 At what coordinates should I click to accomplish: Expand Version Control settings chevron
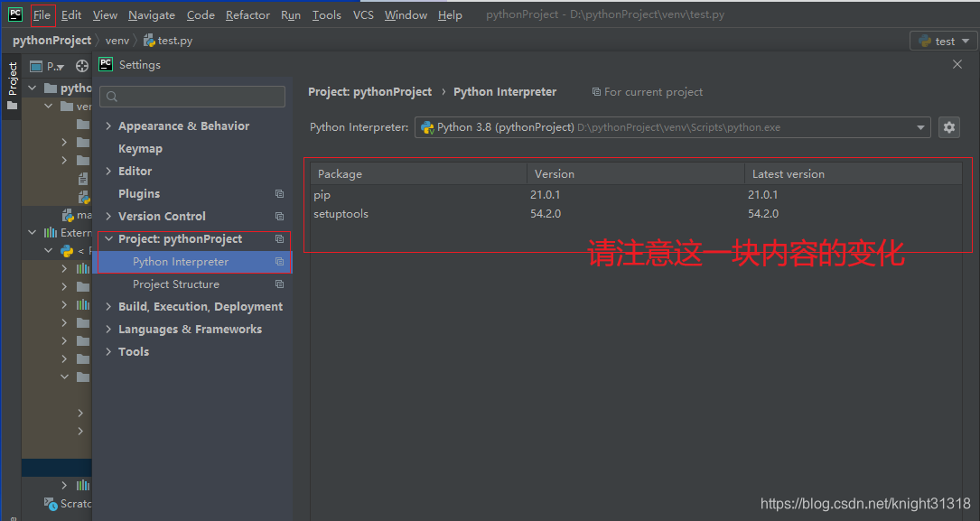coord(108,216)
